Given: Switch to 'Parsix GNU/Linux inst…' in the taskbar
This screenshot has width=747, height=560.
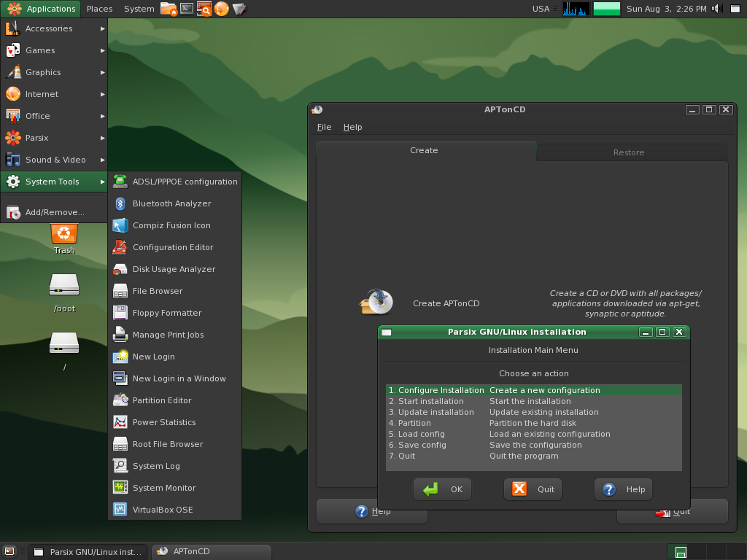Looking at the screenshot, I should point(88,552).
